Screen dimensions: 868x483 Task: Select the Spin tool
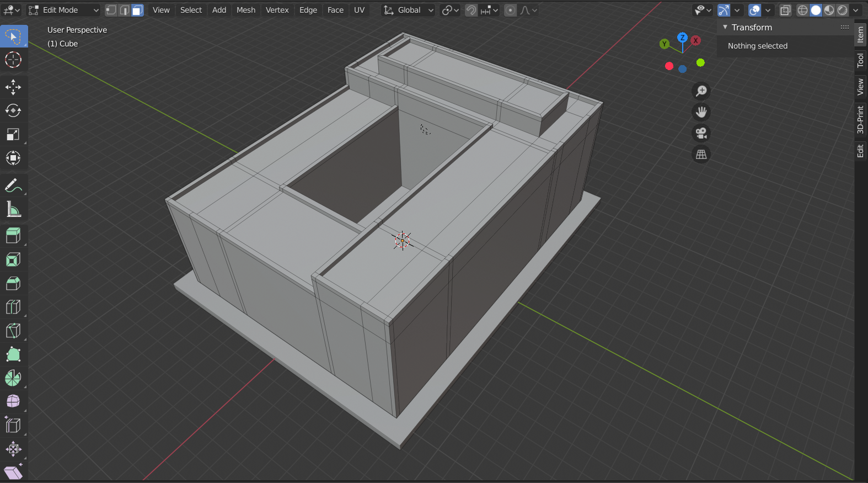13,378
